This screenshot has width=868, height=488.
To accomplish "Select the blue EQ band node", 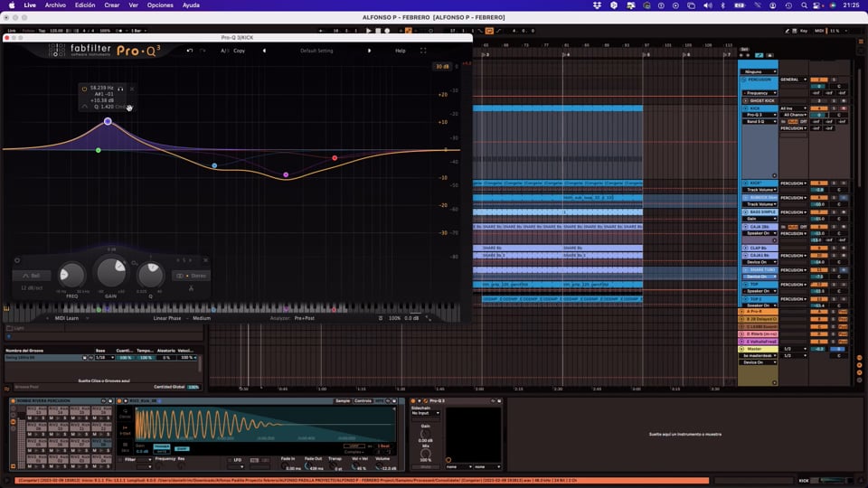I will click(214, 165).
